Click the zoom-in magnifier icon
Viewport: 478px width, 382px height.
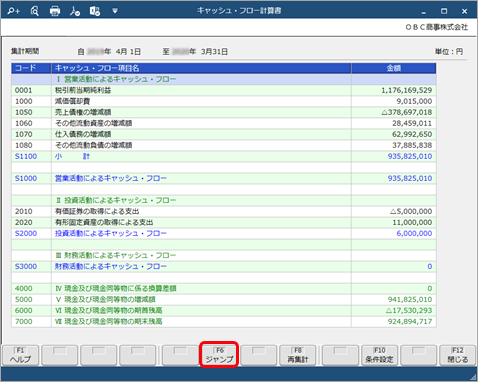(x=14, y=11)
